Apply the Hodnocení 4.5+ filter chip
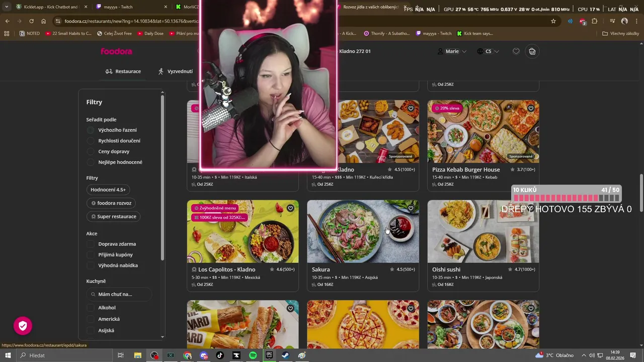 108,190
